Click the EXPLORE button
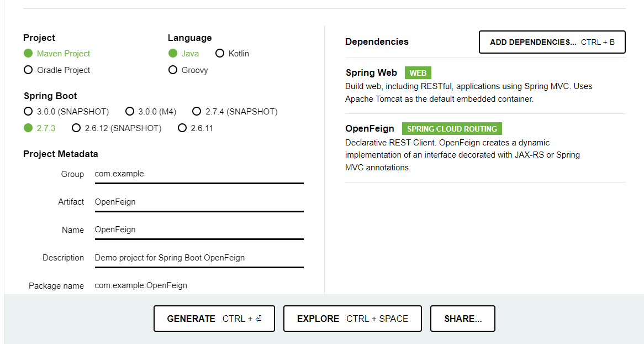644x344 pixels. [352, 319]
